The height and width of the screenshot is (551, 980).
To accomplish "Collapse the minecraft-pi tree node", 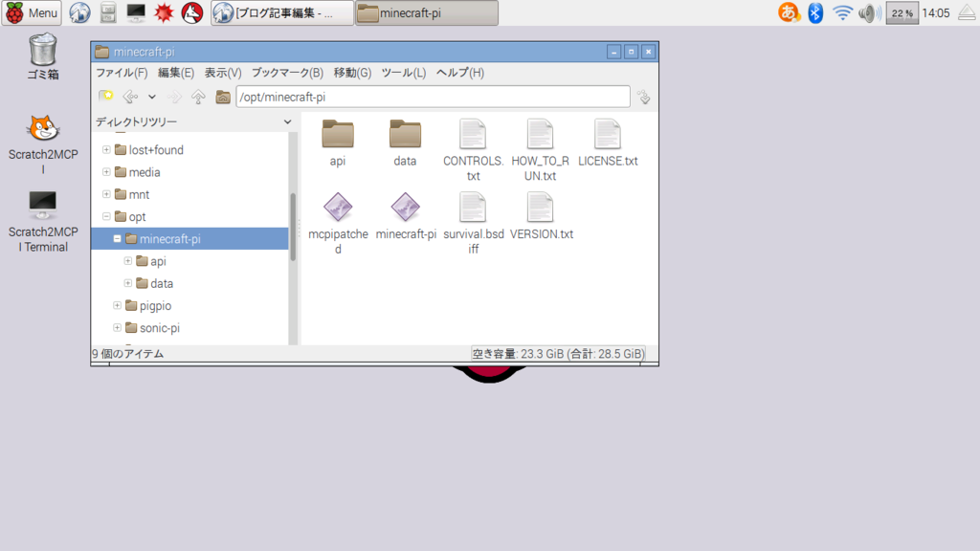I will (x=117, y=238).
